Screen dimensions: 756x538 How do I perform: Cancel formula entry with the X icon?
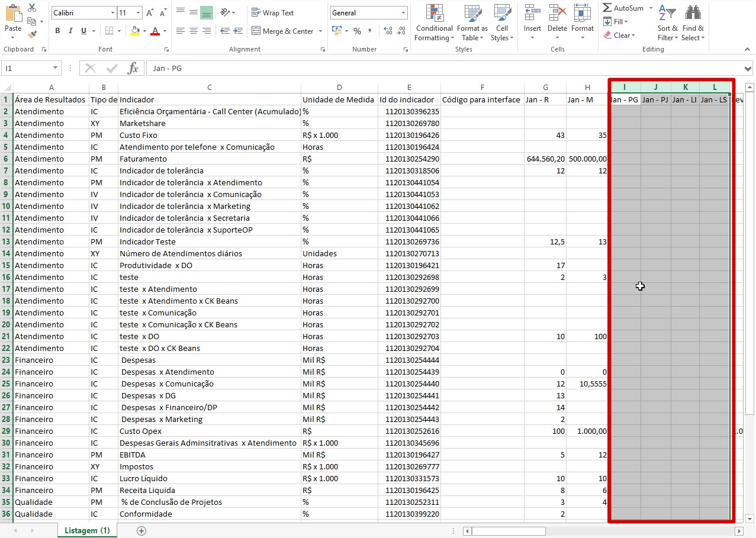click(90, 69)
